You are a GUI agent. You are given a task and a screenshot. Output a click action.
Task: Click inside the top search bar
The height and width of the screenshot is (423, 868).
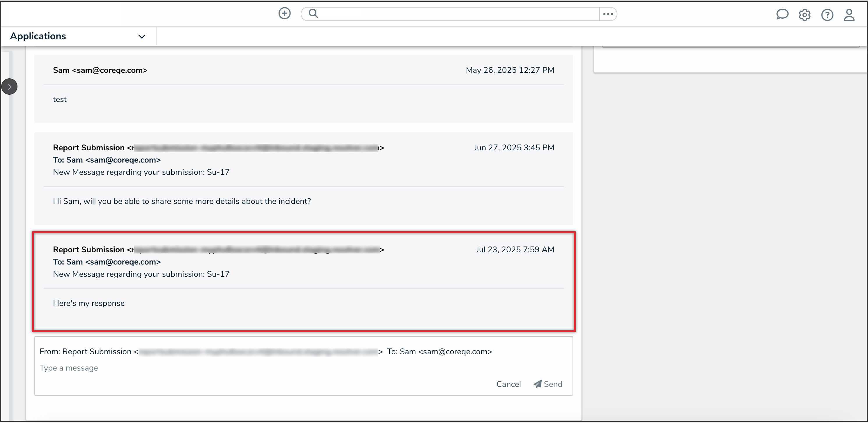point(438,13)
